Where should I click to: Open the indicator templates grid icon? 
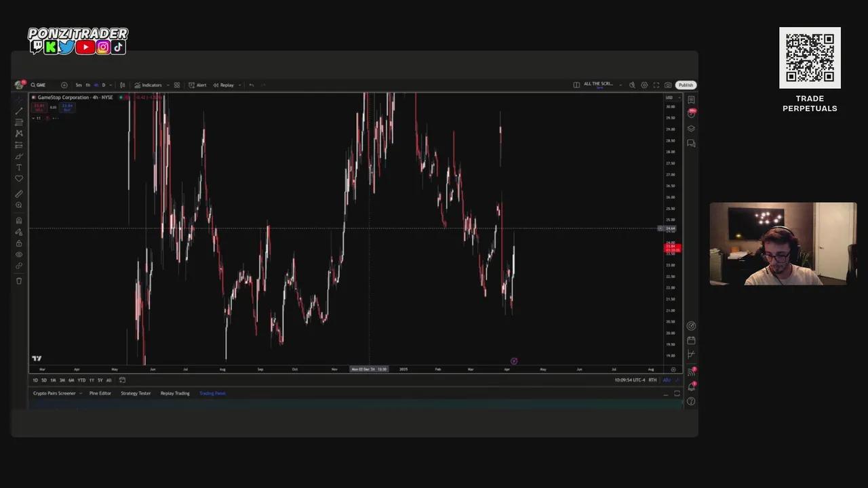pos(177,85)
